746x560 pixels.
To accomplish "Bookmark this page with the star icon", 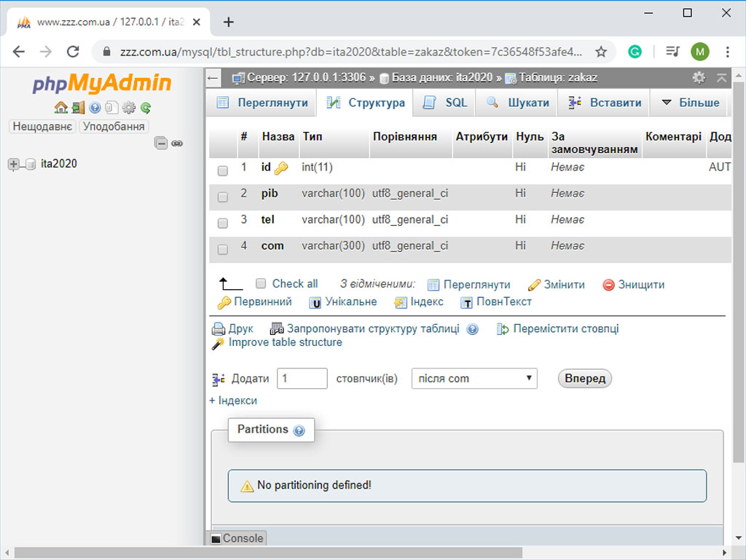I will tap(601, 52).
